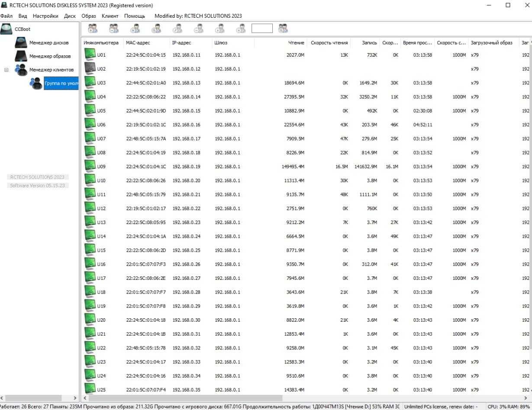Click the first toolbar icon with two users
The height and width of the screenshot is (410, 532).
click(x=93, y=29)
